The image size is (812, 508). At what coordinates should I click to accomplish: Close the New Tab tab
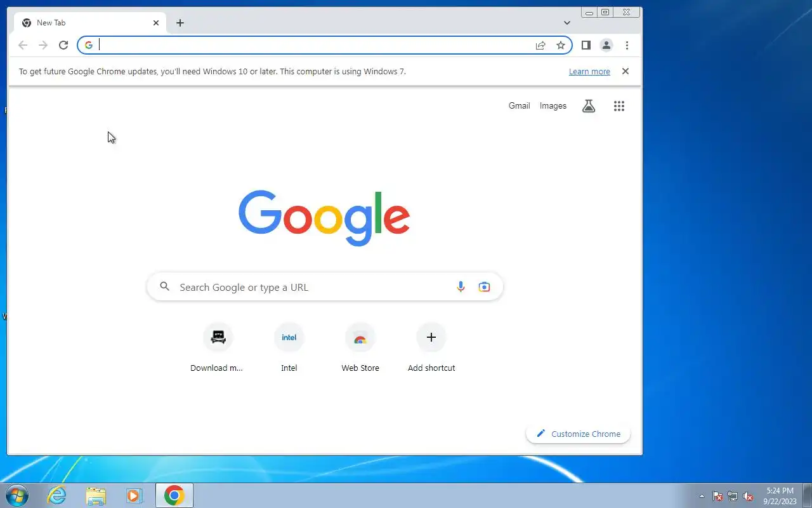coord(156,23)
